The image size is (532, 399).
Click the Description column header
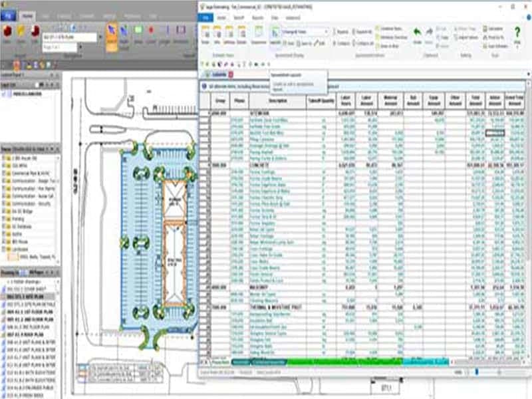coord(278,101)
